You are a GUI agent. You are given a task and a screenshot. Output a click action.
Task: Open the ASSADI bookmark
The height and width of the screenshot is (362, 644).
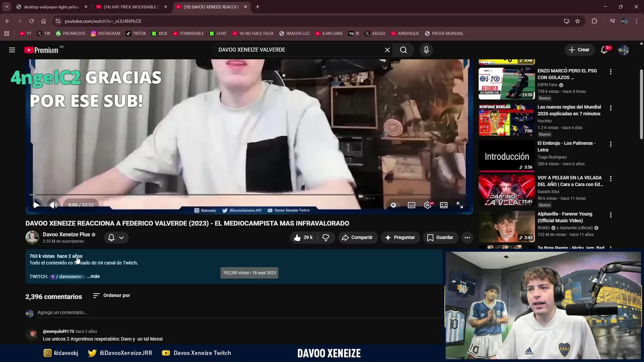374,34
